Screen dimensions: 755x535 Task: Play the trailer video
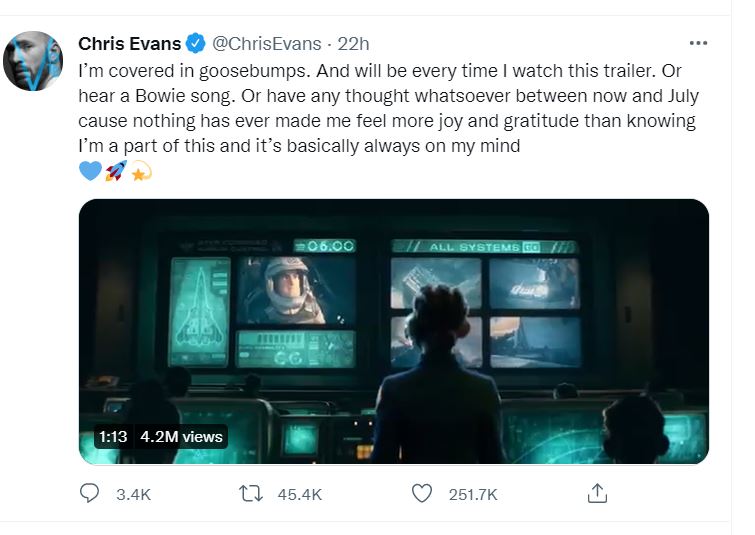393,331
